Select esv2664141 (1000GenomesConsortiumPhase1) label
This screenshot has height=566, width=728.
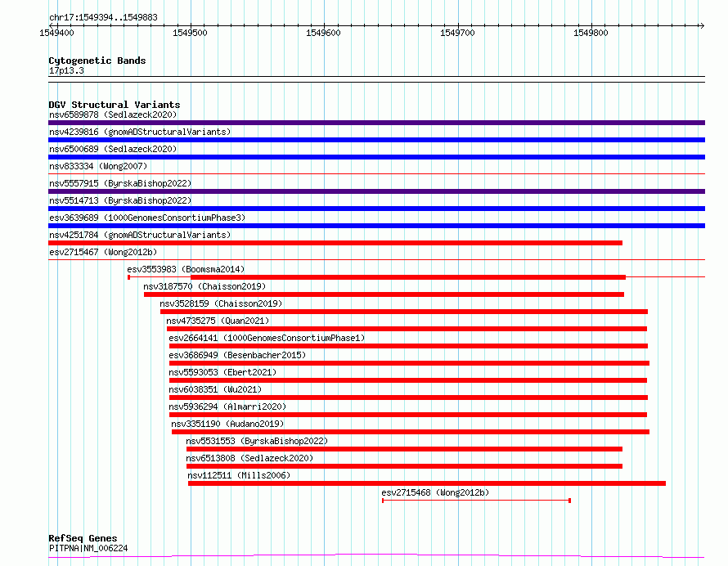click(267, 338)
